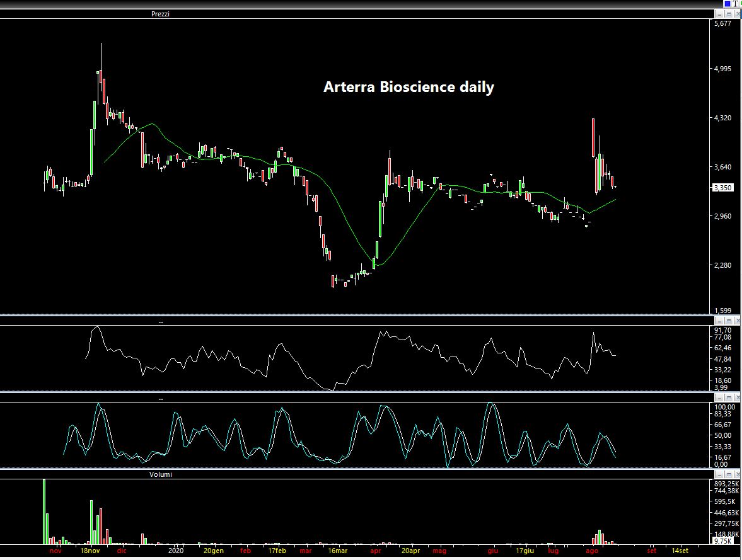The height and width of the screenshot is (560, 742).
Task: Click the 893,25K volume scale value
Action: point(726,484)
